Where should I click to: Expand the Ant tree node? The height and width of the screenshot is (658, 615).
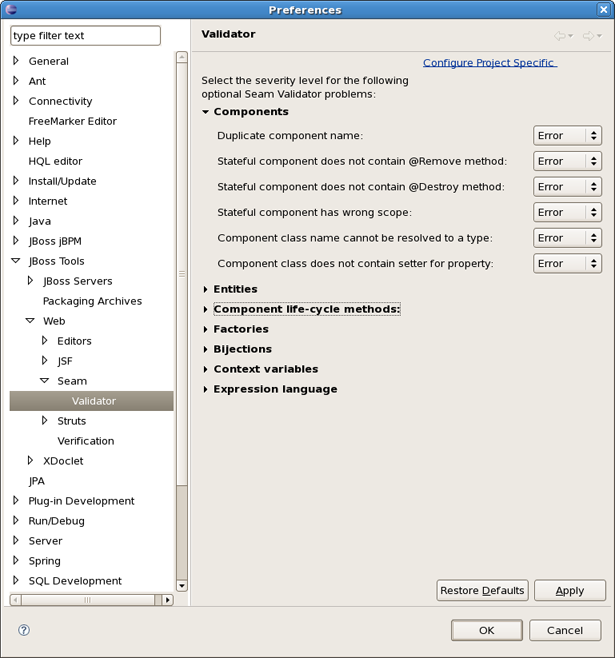coord(16,80)
